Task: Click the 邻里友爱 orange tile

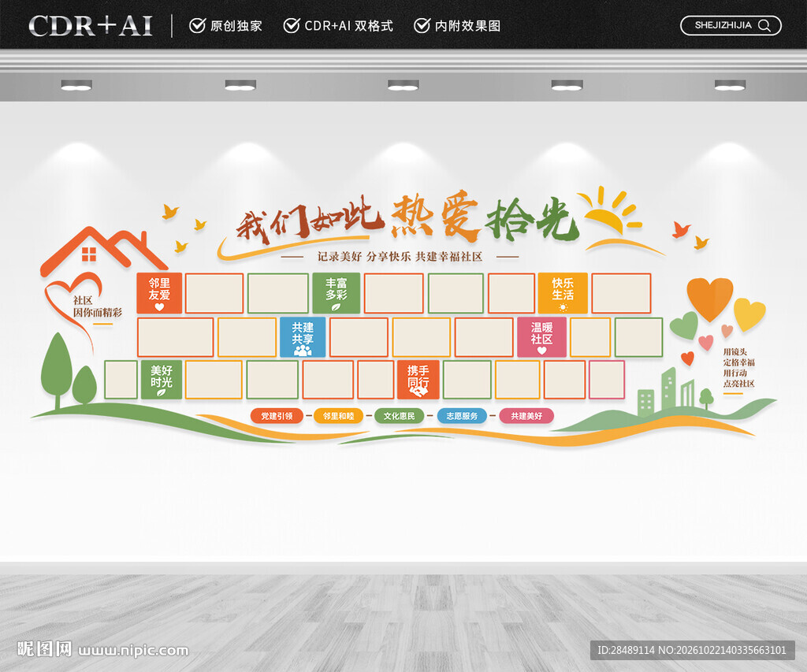Action: (159, 293)
